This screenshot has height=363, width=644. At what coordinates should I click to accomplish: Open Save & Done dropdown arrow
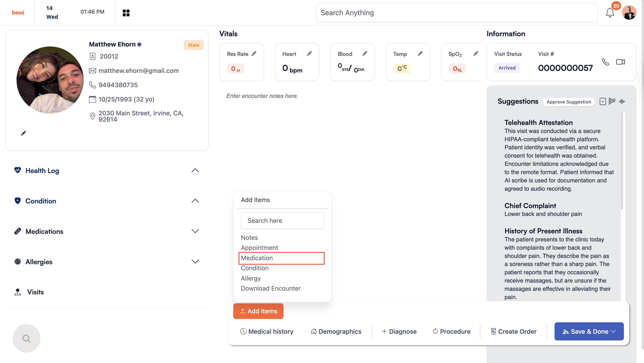pos(613,331)
